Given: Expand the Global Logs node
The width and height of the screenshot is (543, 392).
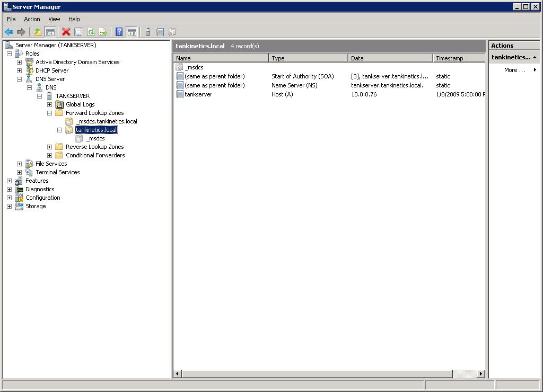Looking at the screenshot, I should [49, 104].
